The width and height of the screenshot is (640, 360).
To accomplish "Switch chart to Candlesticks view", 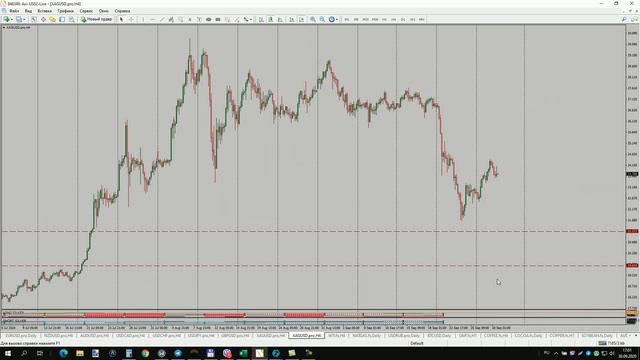I will (x=271, y=19).
